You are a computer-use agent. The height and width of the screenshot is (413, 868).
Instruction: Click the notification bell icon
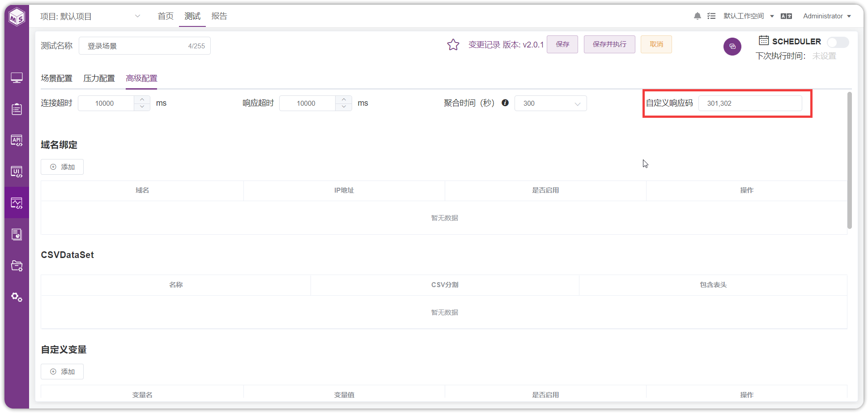[697, 16]
